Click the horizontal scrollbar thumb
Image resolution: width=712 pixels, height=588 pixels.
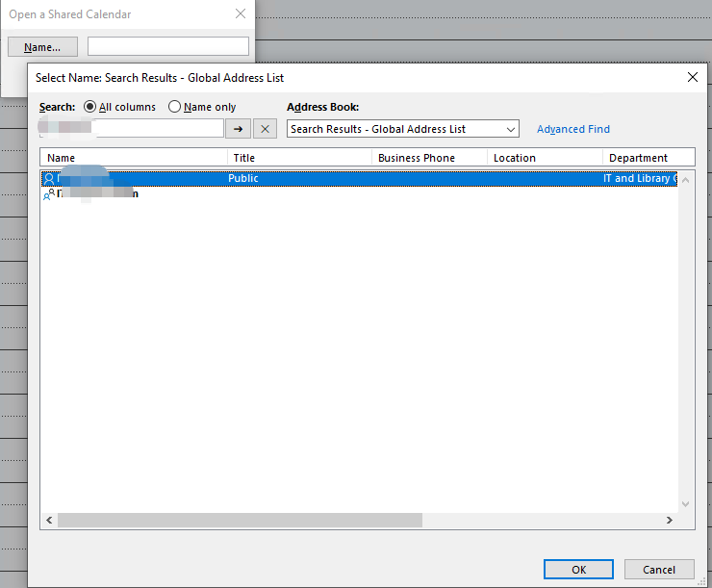239,520
